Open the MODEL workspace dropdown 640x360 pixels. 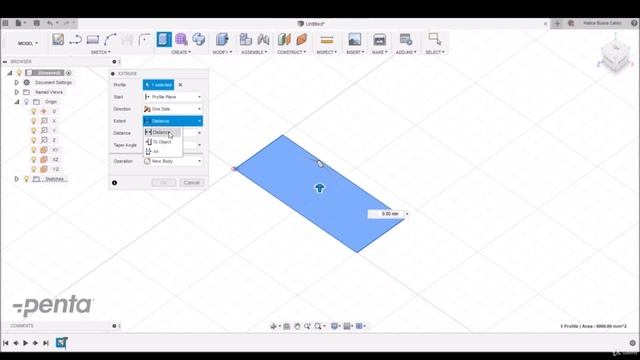pyautogui.click(x=28, y=43)
